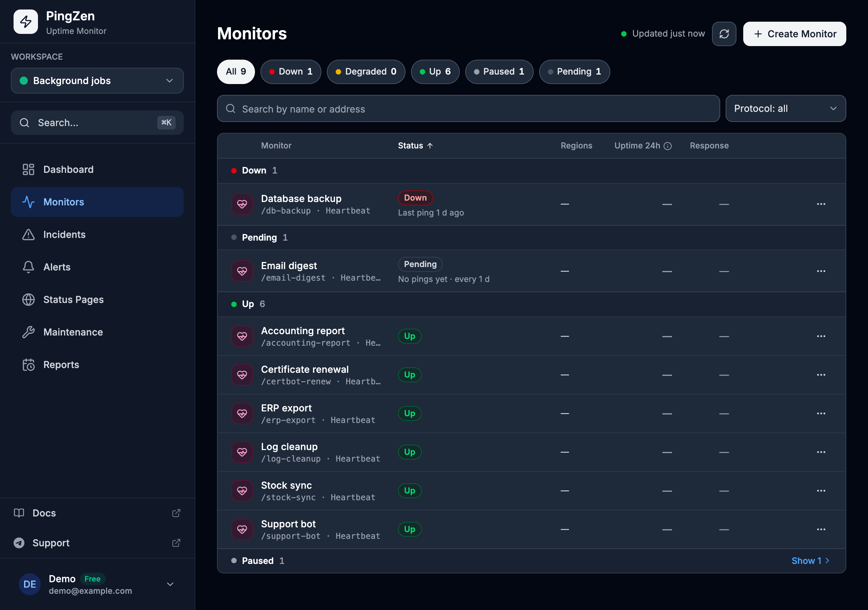The width and height of the screenshot is (868, 610).
Task: Focus the sidebar Search box
Action: click(x=97, y=122)
